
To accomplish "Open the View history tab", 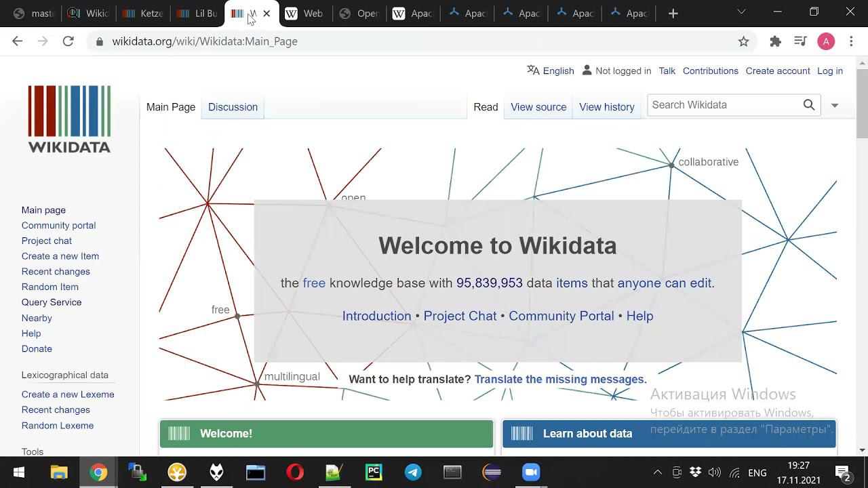I will (x=607, y=107).
